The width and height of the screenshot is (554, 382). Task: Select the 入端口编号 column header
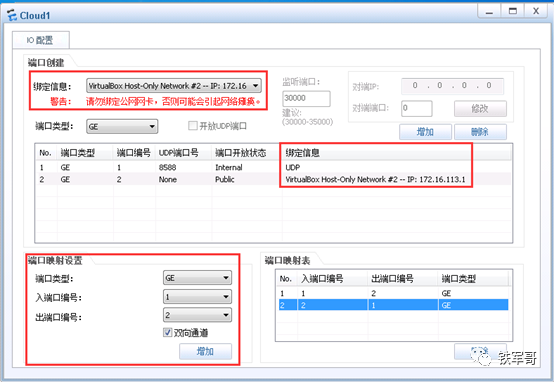pos(332,278)
